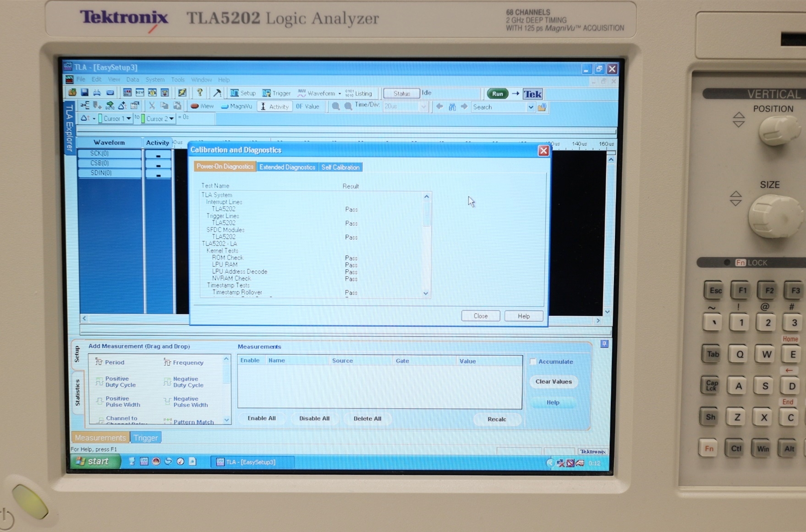Viewport: 806px width, 532px height.
Task: Click the Status button
Action: tap(401, 93)
